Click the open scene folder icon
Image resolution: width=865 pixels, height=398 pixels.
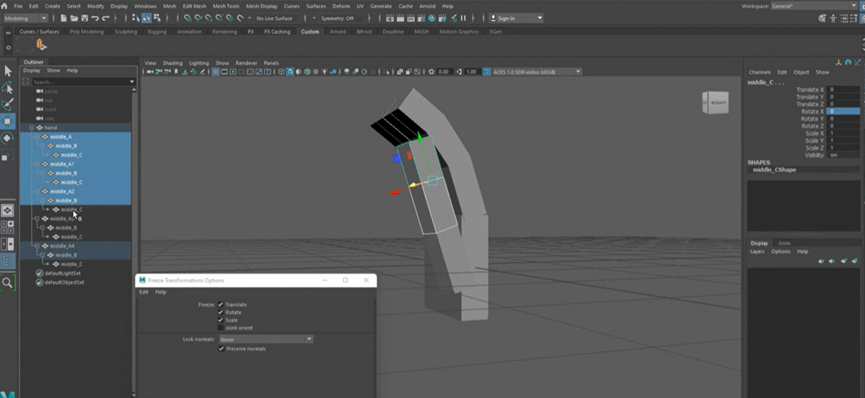coord(74,18)
